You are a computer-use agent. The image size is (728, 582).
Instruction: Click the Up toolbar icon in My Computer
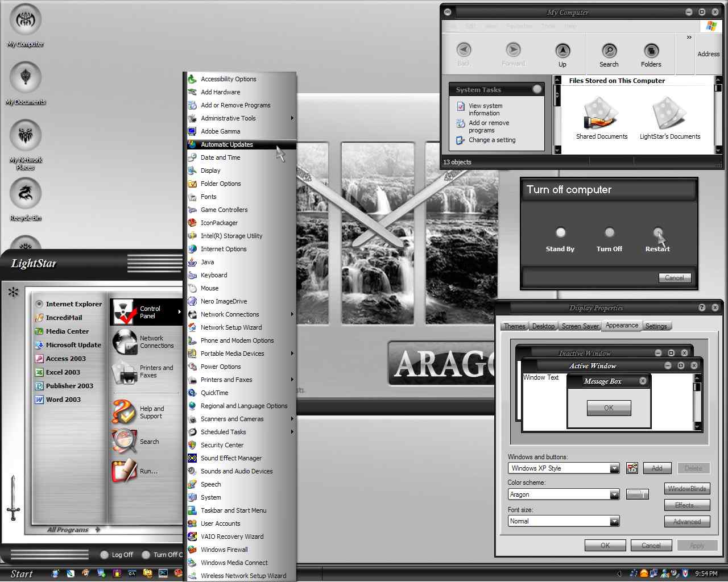562,51
